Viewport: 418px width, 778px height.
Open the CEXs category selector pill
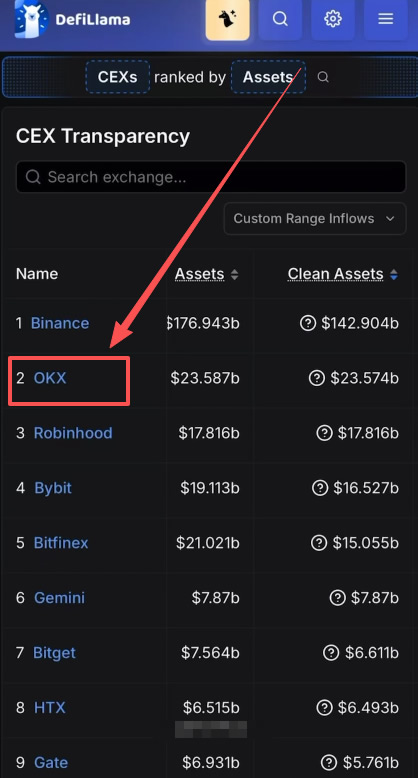pyautogui.click(x=118, y=77)
